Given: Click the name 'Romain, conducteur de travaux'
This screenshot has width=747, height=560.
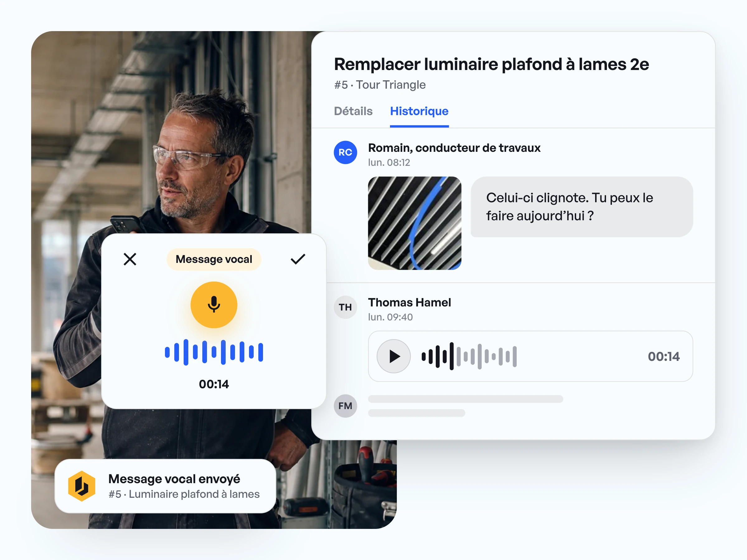Looking at the screenshot, I should click(x=454, y=148).
